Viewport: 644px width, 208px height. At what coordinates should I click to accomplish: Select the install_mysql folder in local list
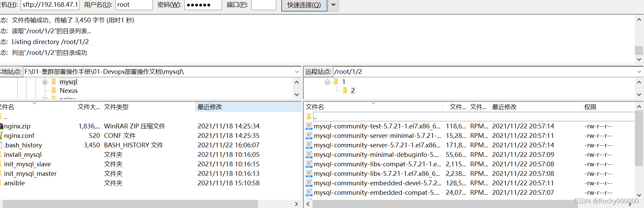23,155
